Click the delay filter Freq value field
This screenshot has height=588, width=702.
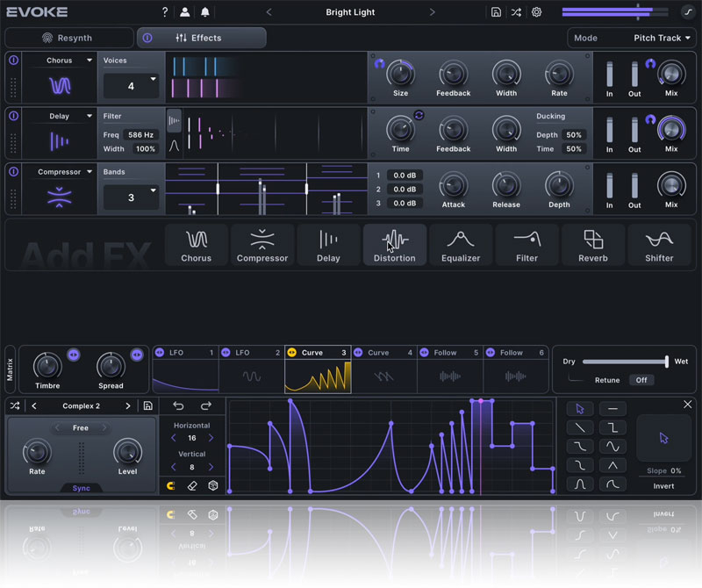tap(140, 135)
